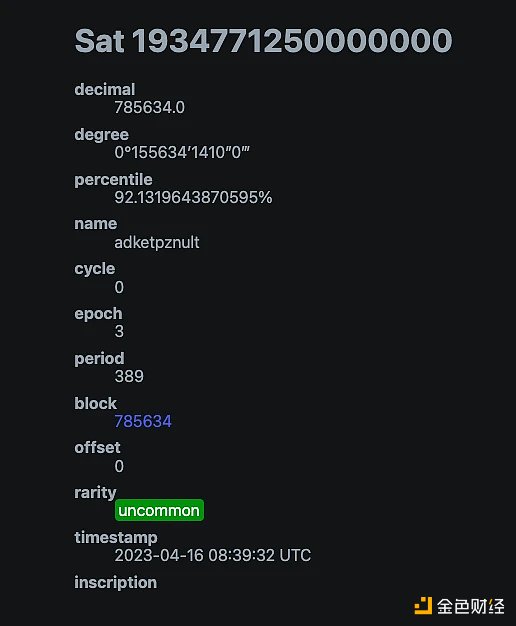Click the epoch value 3
The width and height of the screenshot is (516, 626).
click(x=119, y=331)
